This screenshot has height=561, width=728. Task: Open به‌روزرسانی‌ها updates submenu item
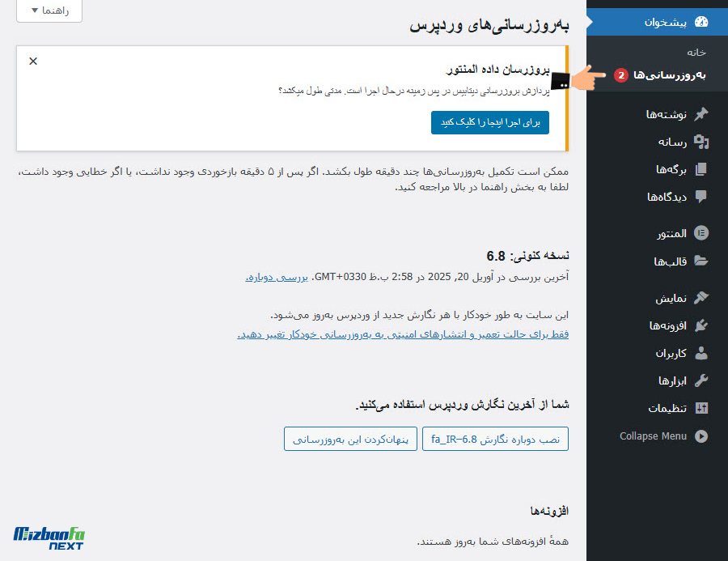coord(670,74)
